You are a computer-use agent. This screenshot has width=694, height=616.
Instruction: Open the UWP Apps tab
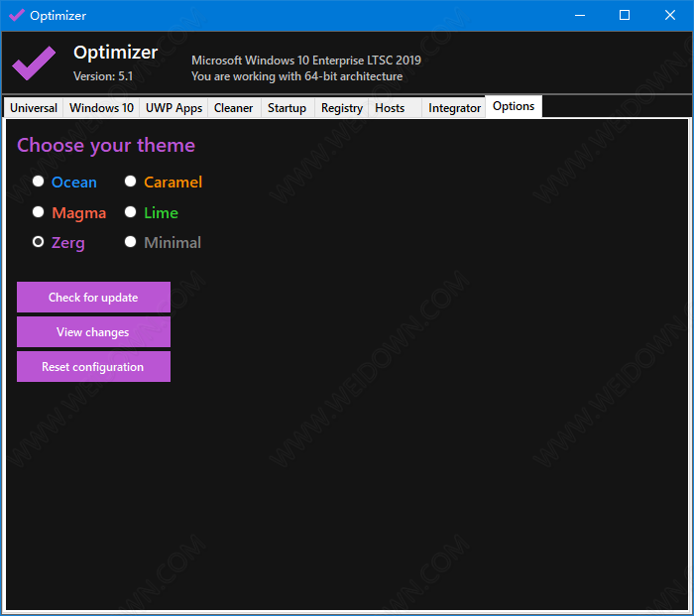pos(173,108)
